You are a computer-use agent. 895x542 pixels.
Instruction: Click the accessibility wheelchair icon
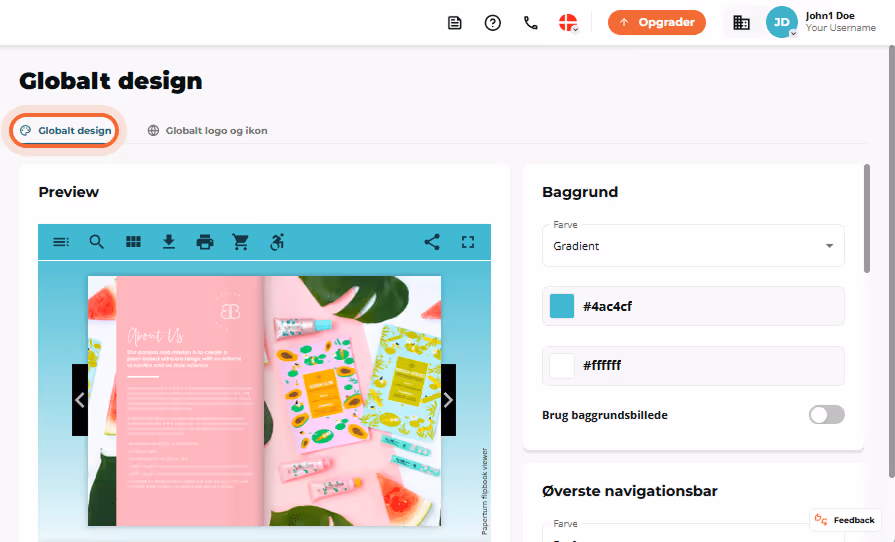[277, 242]
